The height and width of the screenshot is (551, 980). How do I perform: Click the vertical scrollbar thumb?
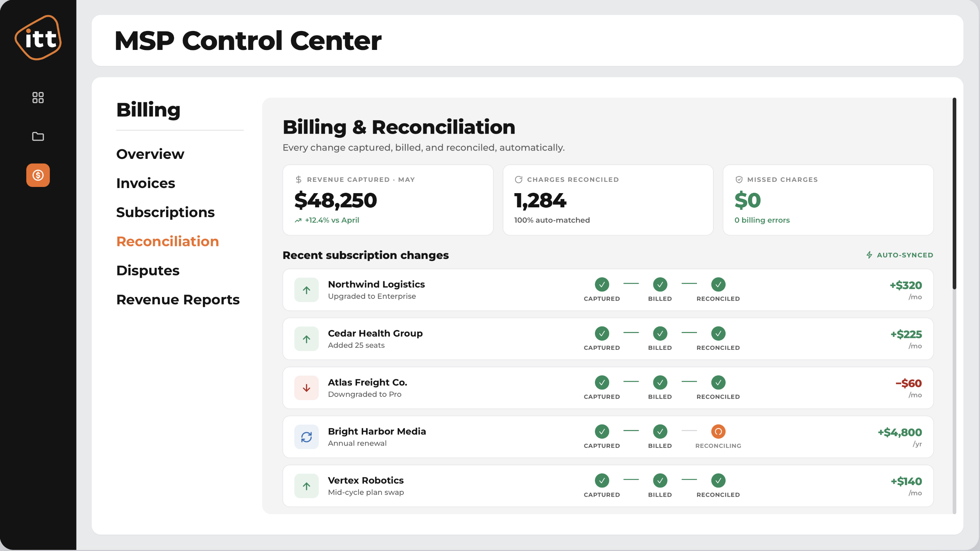pos(954,193)
